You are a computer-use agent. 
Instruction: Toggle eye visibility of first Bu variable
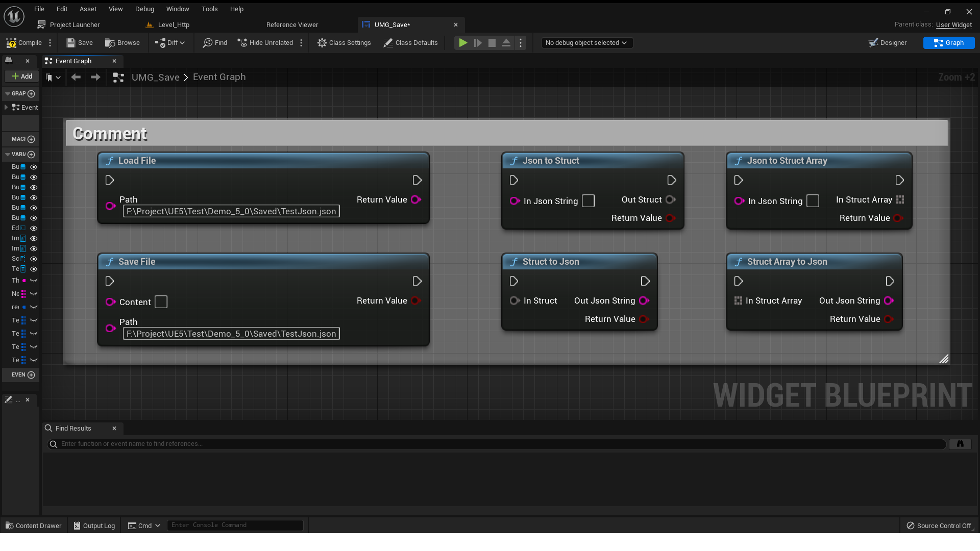tap(34, 167)
